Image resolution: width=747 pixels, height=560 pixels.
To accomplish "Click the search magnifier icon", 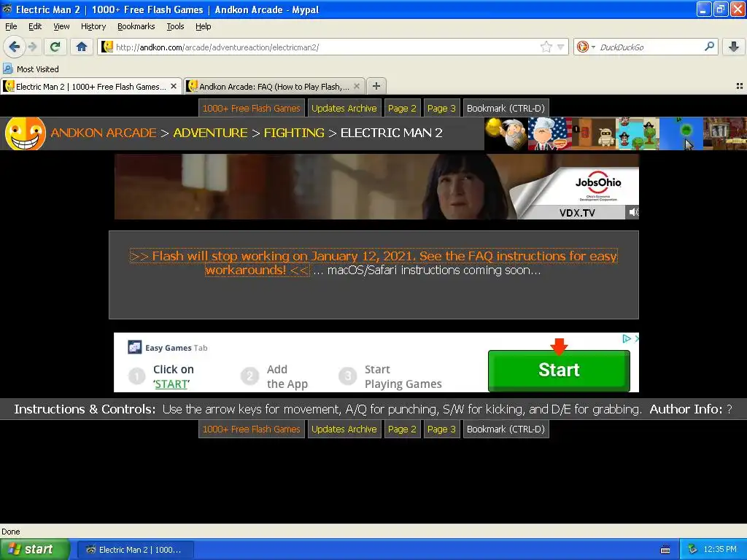I will 709,47.
